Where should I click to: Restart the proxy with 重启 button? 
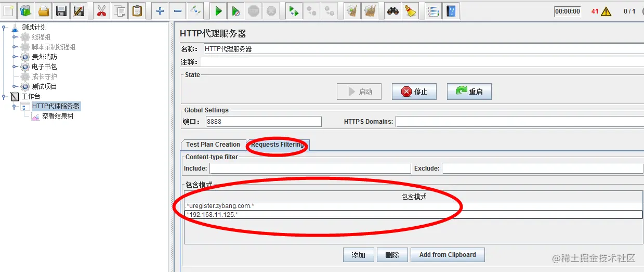(469, 92)
